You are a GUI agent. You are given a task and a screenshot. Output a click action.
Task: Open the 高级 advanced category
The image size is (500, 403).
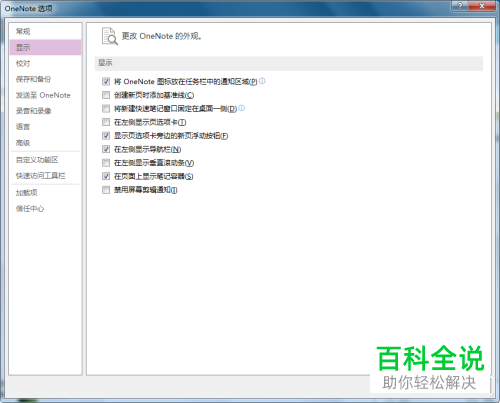(45, 143)
